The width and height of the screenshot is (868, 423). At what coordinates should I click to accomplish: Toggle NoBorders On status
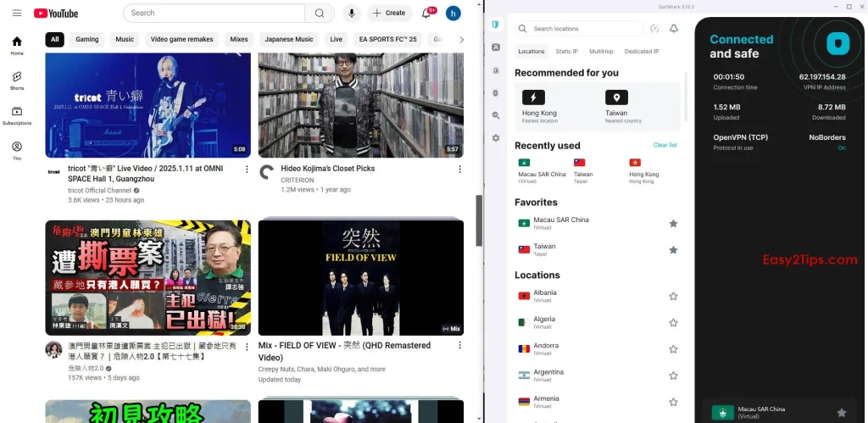pyautogui.click(x=842, y=147)
